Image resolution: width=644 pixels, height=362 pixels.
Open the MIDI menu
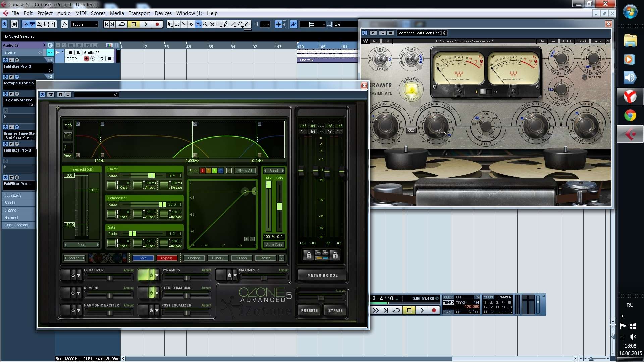coord(81,13)
